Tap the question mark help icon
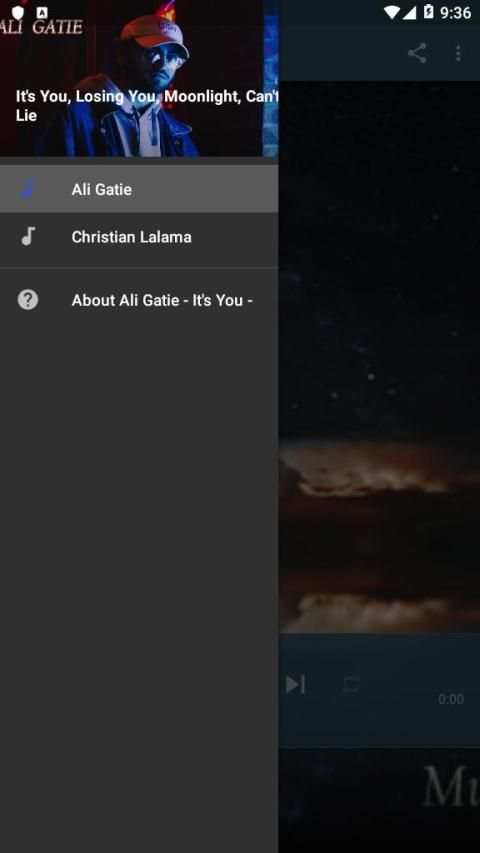480x853 pixels. click(28, 300)
